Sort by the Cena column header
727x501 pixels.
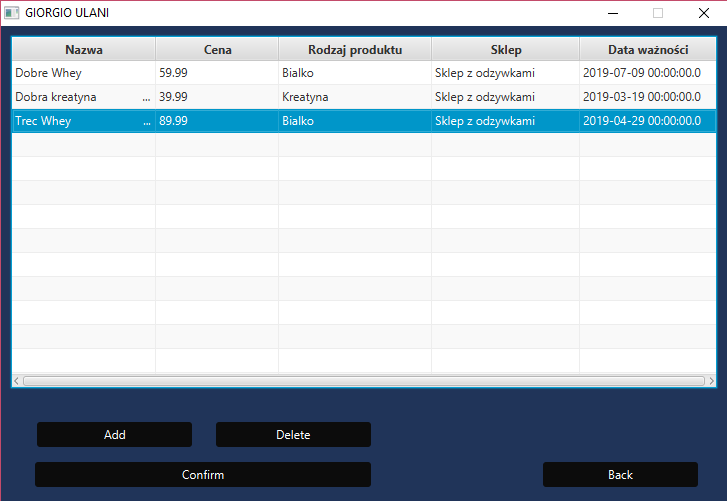coord(217,50)
